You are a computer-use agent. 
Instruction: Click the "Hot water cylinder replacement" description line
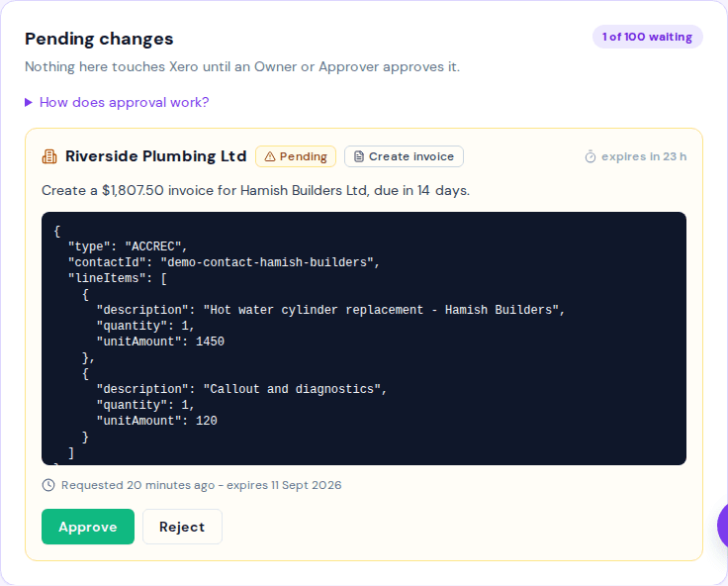pyautogui.click(x=330, y=310)
